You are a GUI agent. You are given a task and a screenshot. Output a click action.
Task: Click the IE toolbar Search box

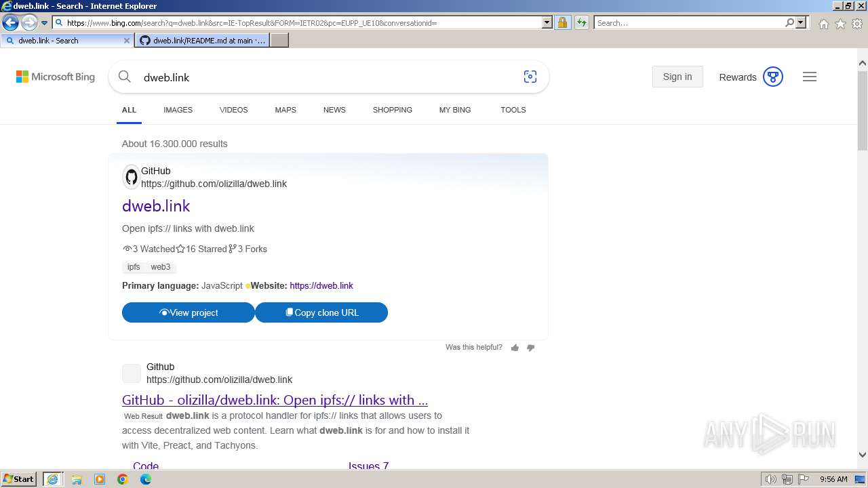(689, 23)
